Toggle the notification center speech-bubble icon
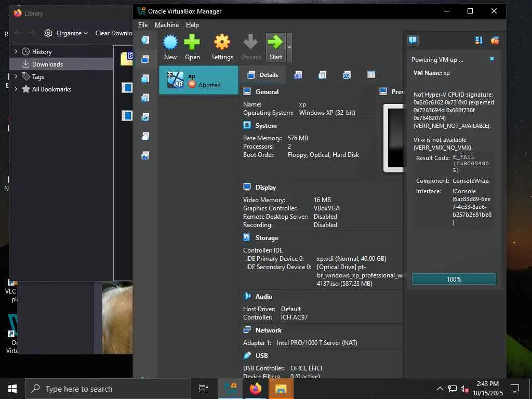Viewport: 532px width, 399px height. coord(413,41)
